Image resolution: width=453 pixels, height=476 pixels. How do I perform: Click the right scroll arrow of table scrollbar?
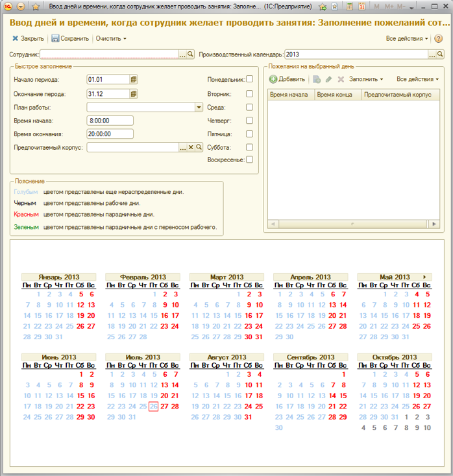[434, 224]
